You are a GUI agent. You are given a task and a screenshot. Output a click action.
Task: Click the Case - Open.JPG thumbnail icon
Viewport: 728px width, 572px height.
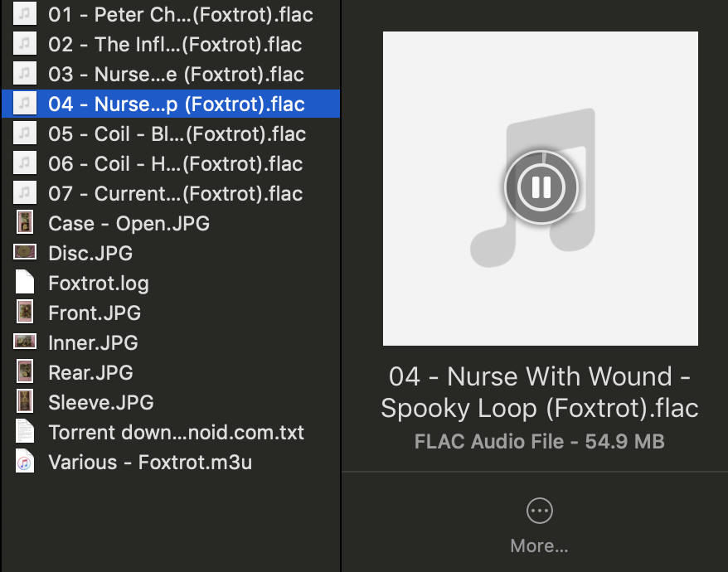(25, 222)
